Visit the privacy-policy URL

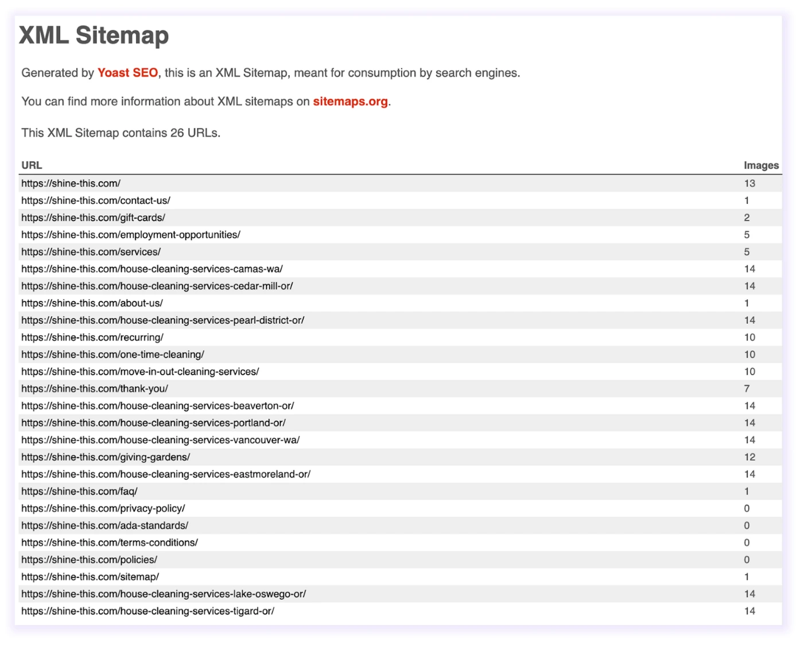102,508
